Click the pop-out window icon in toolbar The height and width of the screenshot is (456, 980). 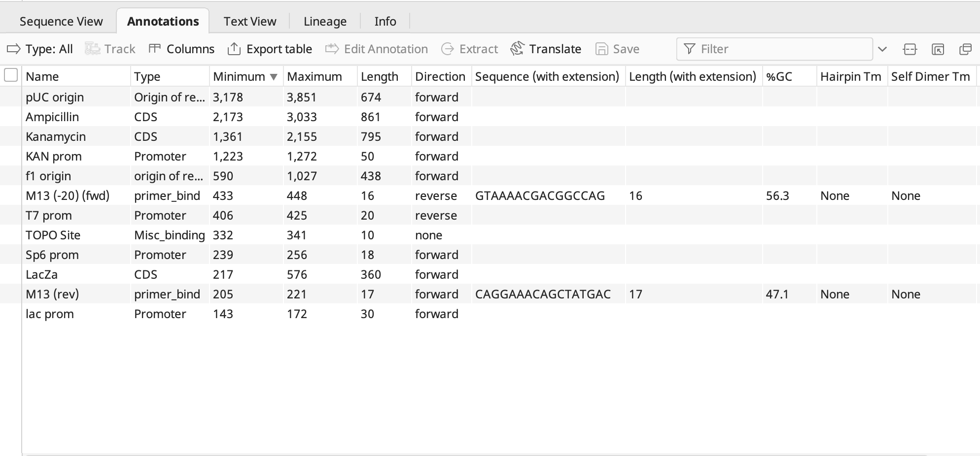click(938, 49)
